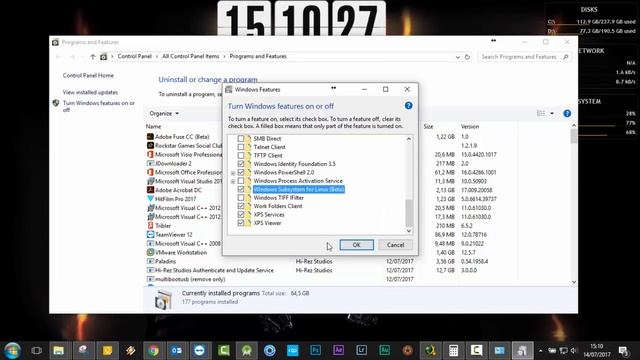Open Windows Features help icon
This screenshot has height=360, width=640.
408,106
